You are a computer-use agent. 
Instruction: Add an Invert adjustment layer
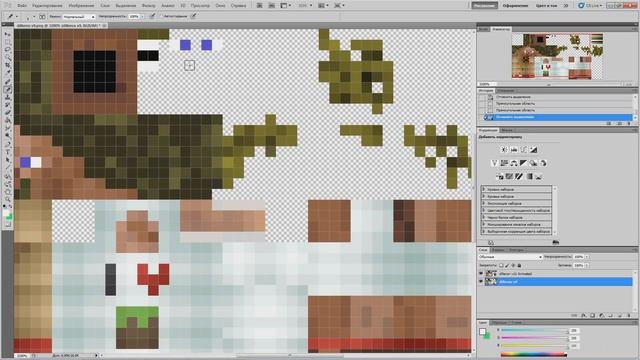[500, 176]
